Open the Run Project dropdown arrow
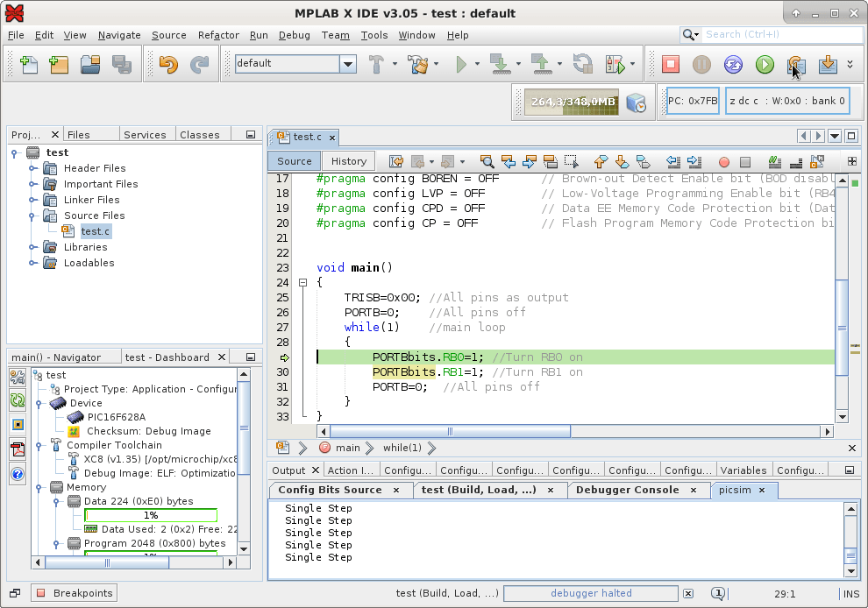This screenshot has height=608, width=868. pyautogui.click(x=477, y=64)
